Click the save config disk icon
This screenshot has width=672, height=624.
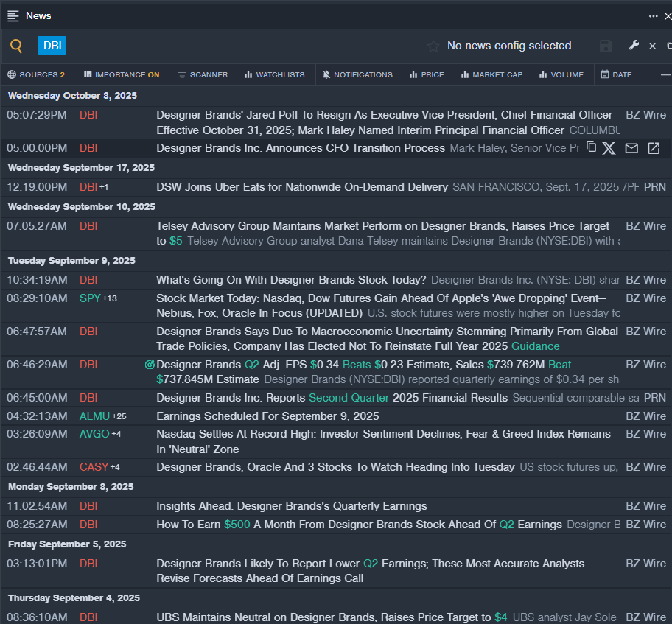606,46
